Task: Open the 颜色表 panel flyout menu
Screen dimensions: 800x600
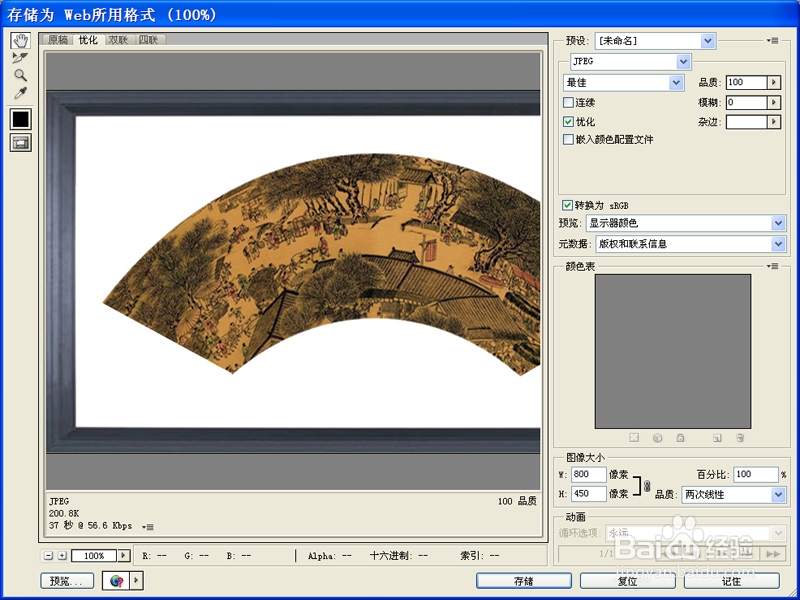Action: 773,266
